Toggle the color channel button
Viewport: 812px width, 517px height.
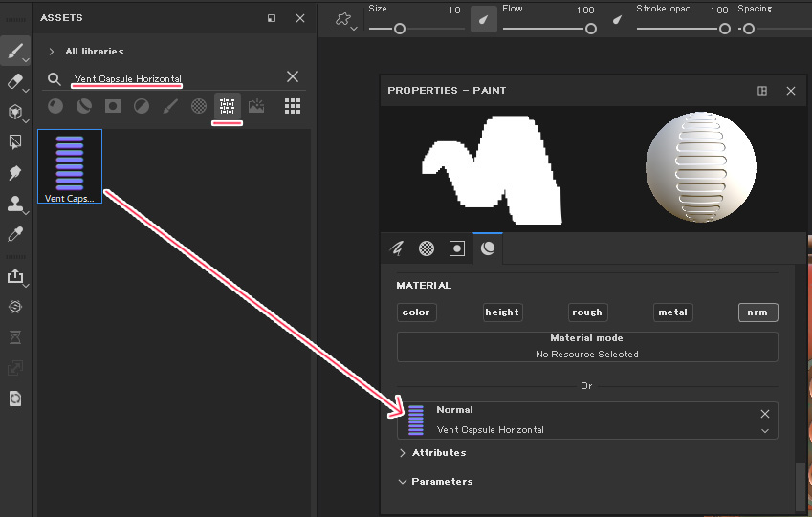(416, 312)
